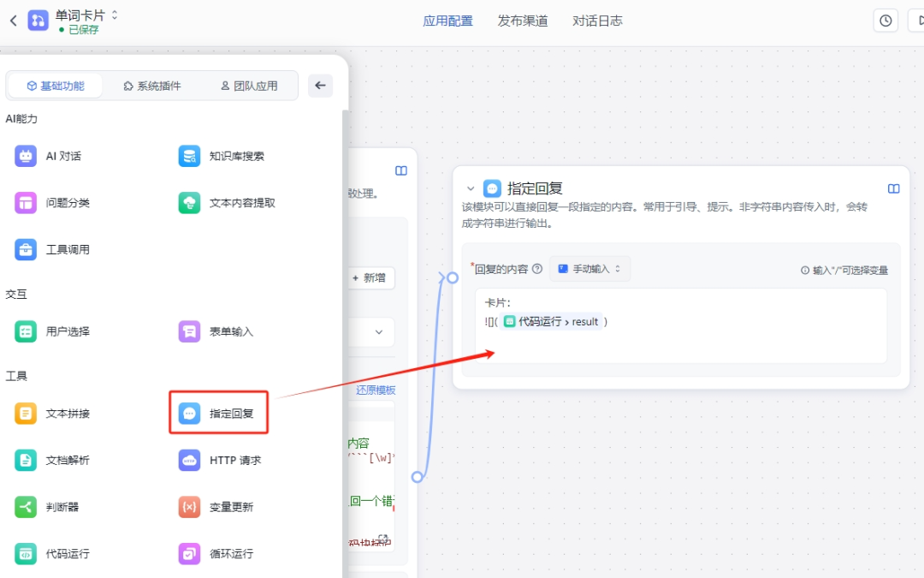Screen dimensions: 924x578
Task: Click the 还原模板 link
Action: 376,390
